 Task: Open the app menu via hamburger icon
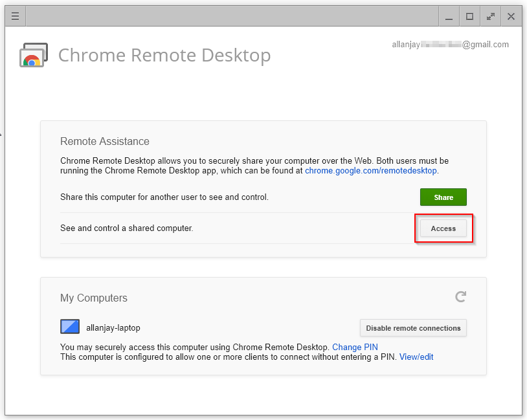(14, 16)
